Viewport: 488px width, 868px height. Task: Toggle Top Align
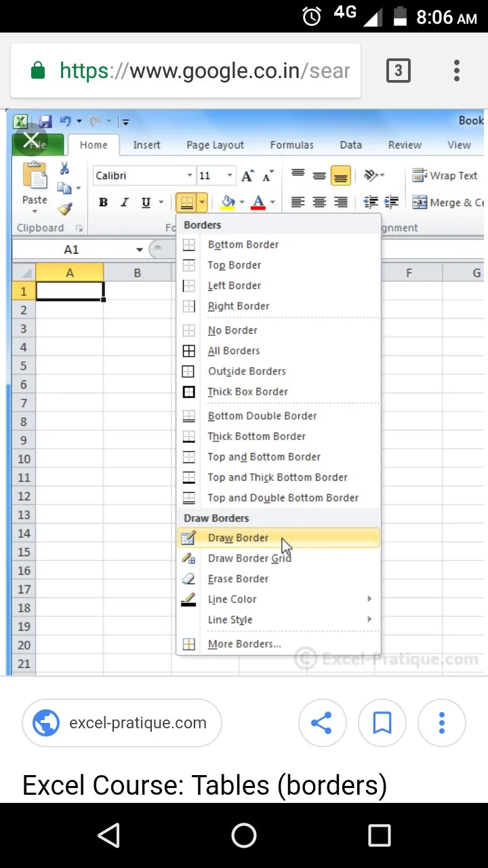tap(298, 175)
